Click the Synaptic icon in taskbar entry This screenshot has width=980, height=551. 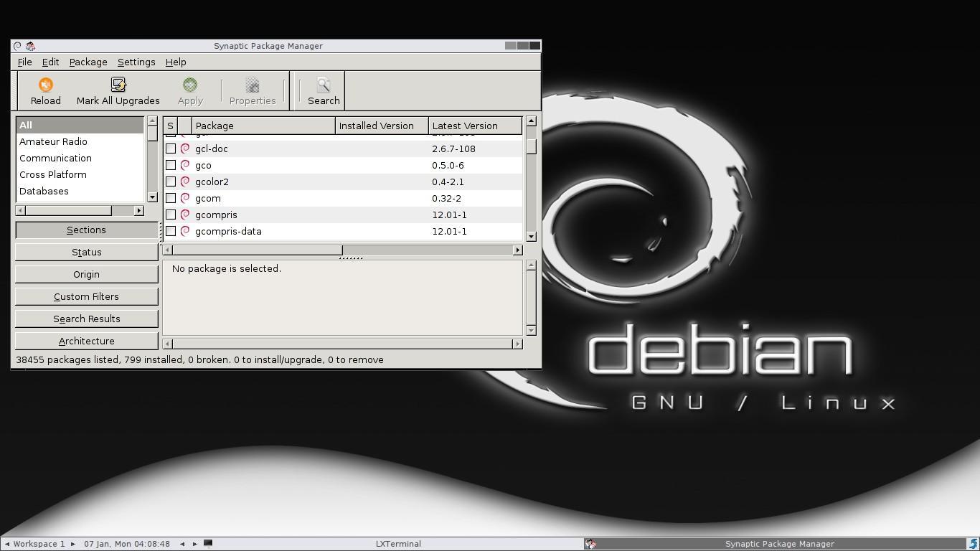pos(590,544)
